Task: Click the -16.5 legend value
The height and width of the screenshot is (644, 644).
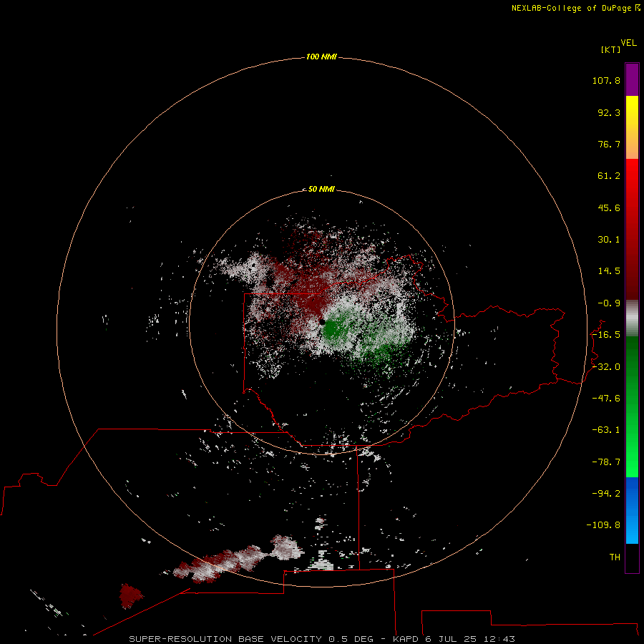Action: pyautogui.click(x=606, y=335)
